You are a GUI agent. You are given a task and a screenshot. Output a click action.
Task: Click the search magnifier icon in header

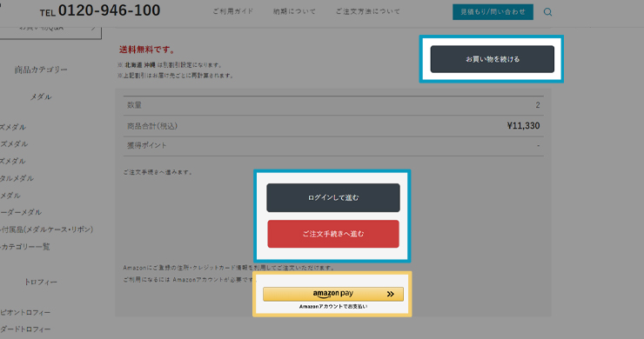[x=547, y=12]
